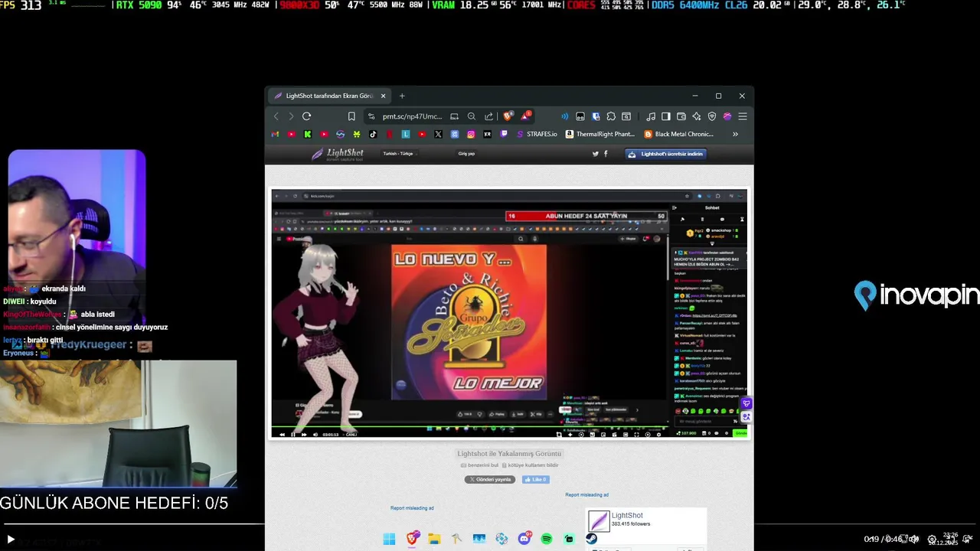980x551 pixels.
Task: Open the green Kick bookmark
Action: point(307,134)
